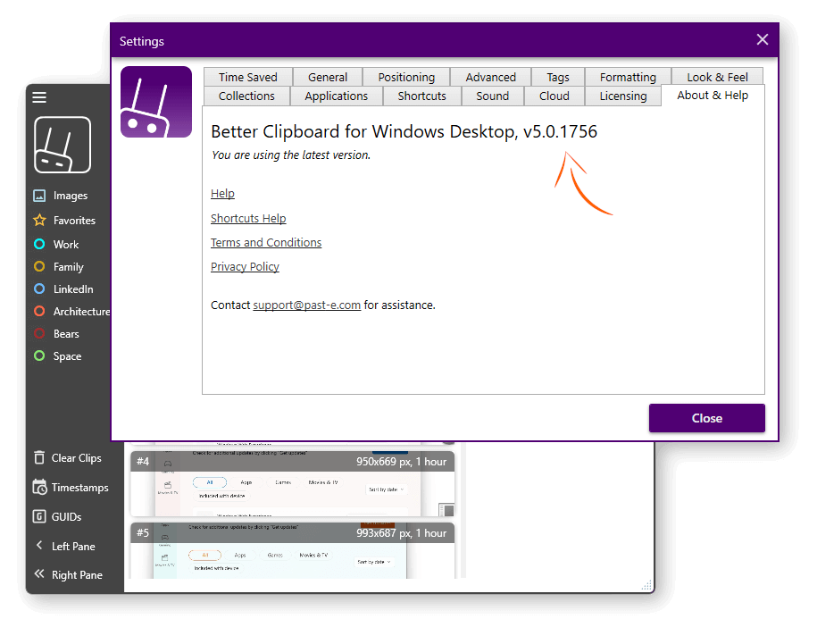817x644 pixels.
Task: Click the Favorites label in the sidebar
Action: [74, 220]
